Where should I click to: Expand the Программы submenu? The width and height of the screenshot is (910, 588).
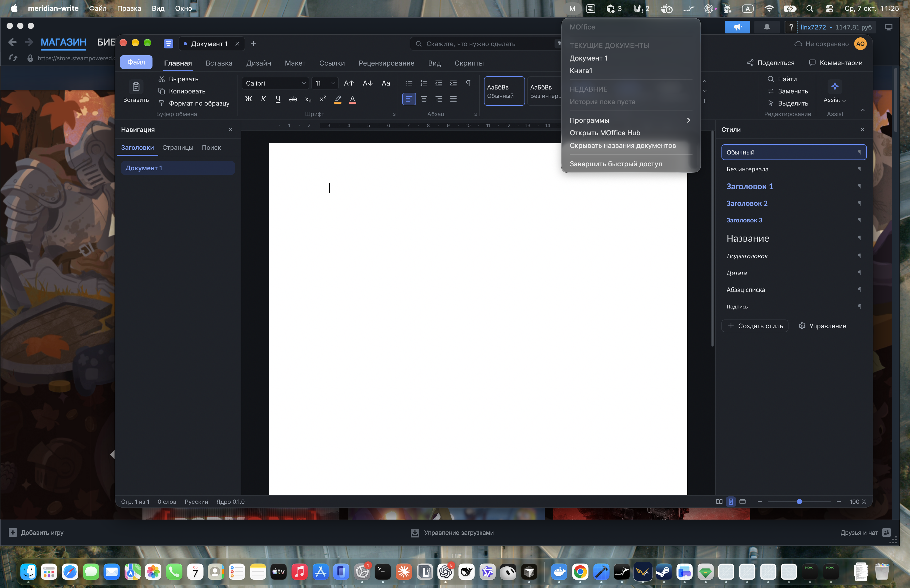click(x=631, y=120)
